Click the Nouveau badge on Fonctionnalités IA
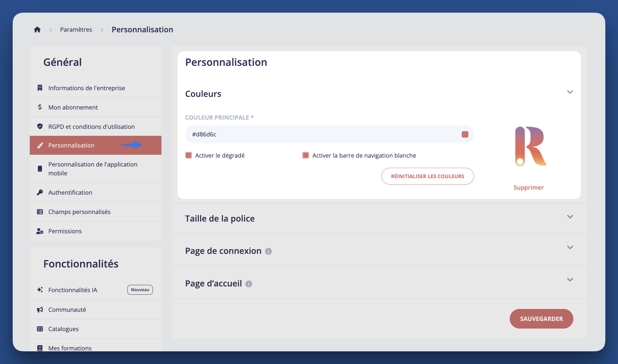The width and height of the screenshot is (618, 364). pos(140,290)
